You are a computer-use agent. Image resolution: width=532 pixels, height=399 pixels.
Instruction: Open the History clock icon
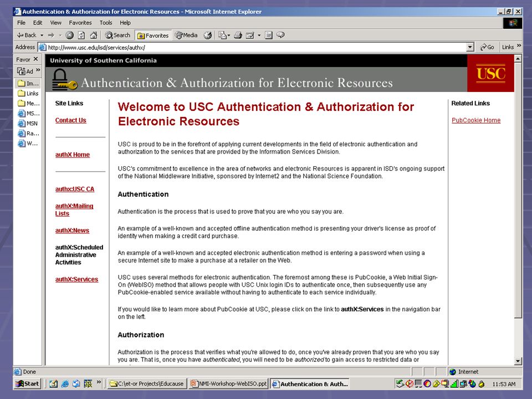(208, 35)
